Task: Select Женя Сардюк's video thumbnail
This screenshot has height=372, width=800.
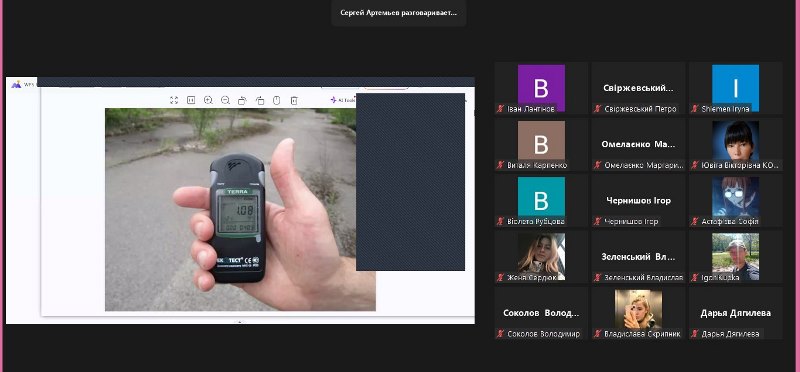Action: (541, 257)
